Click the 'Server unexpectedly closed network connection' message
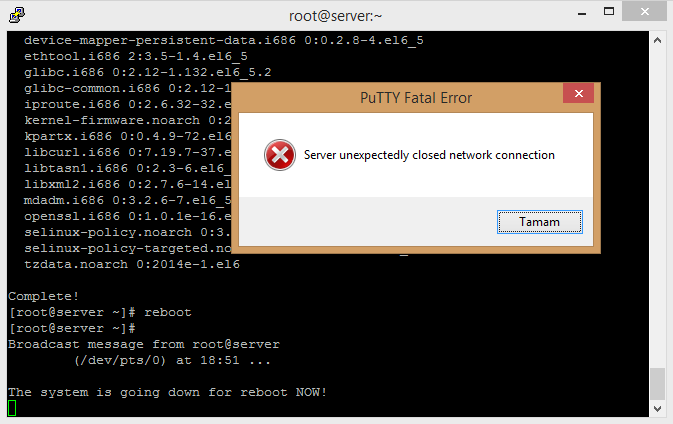 [x=429, y=155]
